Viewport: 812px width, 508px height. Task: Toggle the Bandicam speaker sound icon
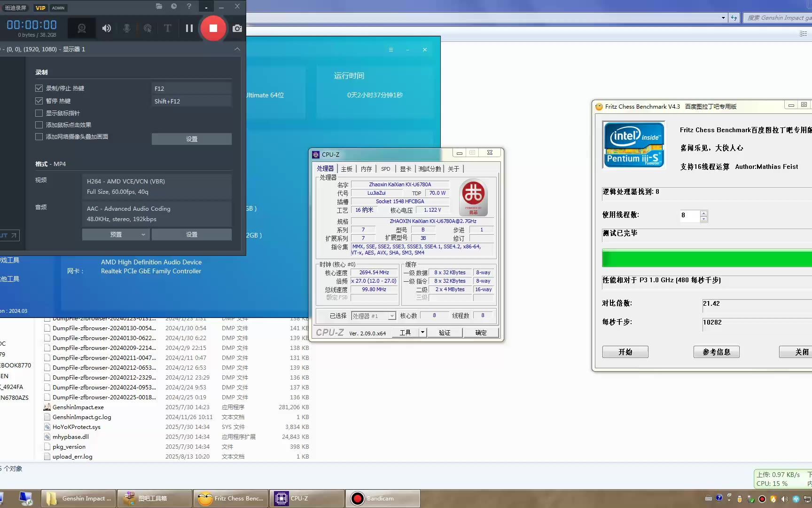pos(107,28)
